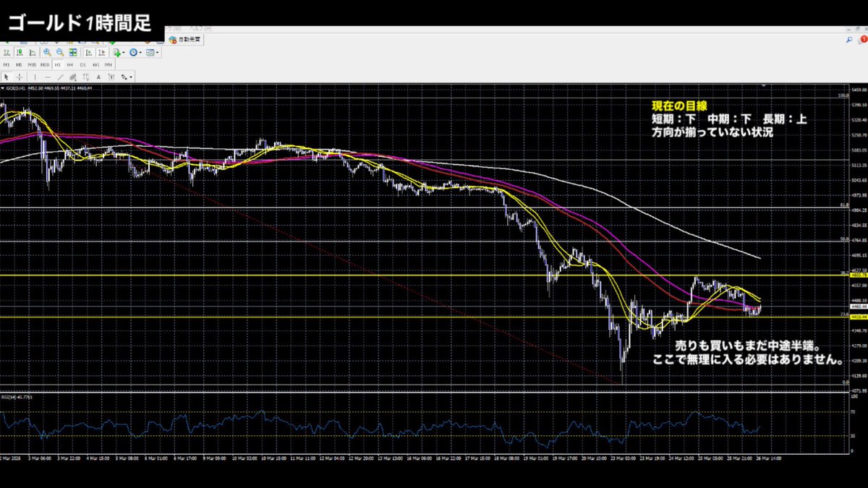Click the 4460.44 current price label
Screen dimensions: 868x488
[857, 307]
